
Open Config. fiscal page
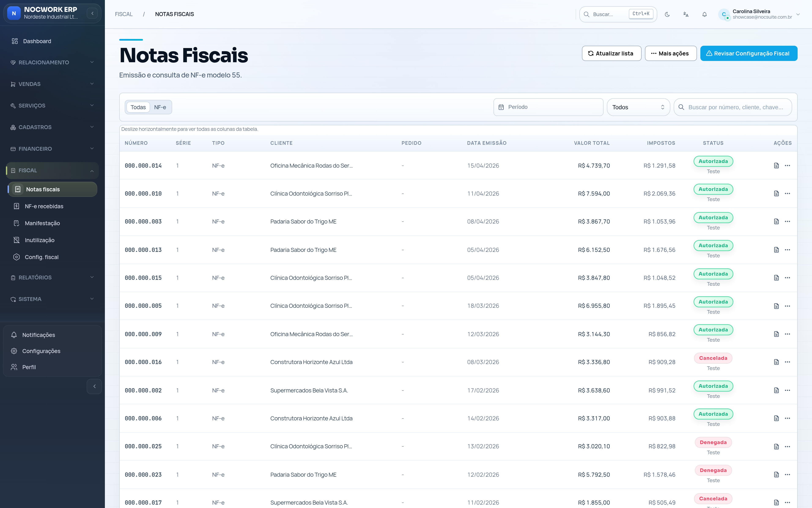click(52, 257)
